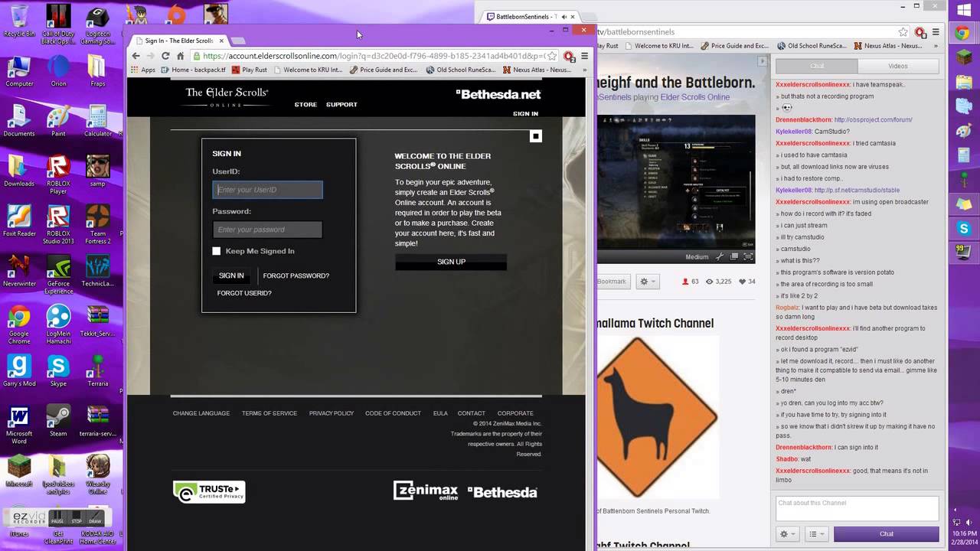The height and width of the screenshot is (551, 980).
Task: Select the ezvid Draw tool
Action: 95,518
